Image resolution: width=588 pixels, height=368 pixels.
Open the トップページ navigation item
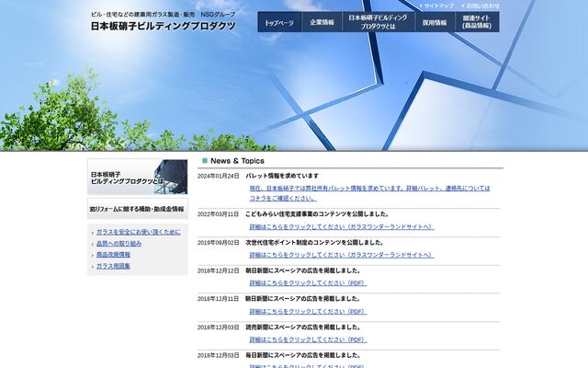279,22
